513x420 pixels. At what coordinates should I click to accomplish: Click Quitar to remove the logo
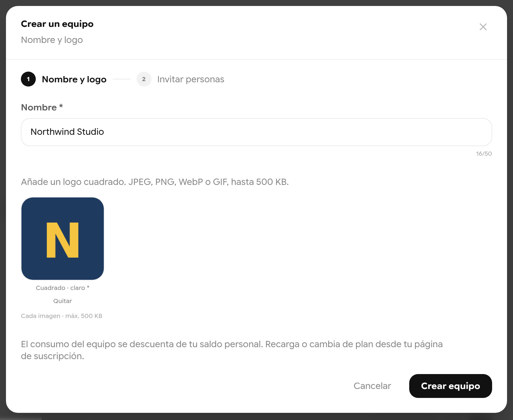pos(63,301)
